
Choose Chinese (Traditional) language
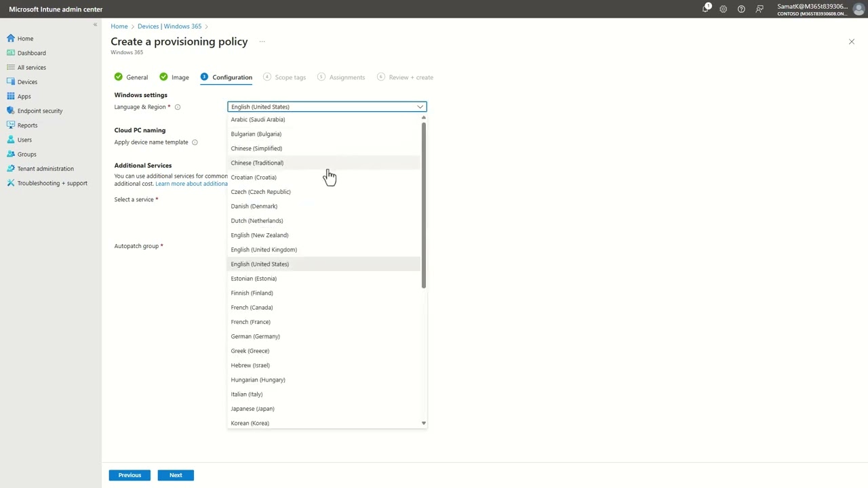pos(324,163)
